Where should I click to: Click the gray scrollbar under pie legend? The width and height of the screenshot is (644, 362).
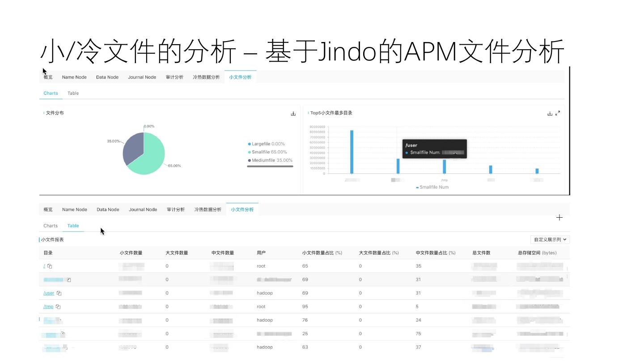[270, 166]
